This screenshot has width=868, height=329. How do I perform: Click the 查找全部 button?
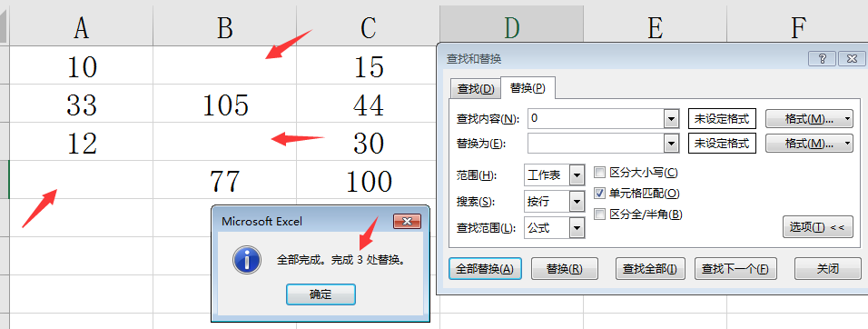650,269
